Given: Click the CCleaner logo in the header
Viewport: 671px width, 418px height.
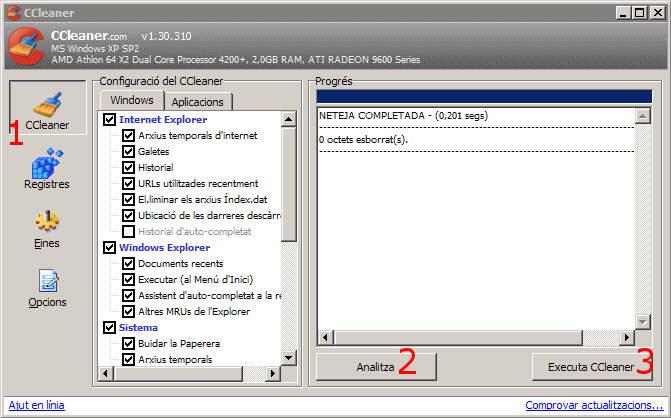Looking at the screenshot, I should 26,46.
